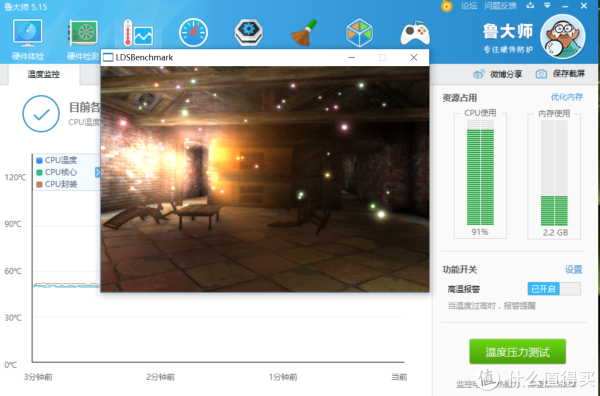
Task: Open 硬件体检 hardware checkup icon
Action: 28,39
